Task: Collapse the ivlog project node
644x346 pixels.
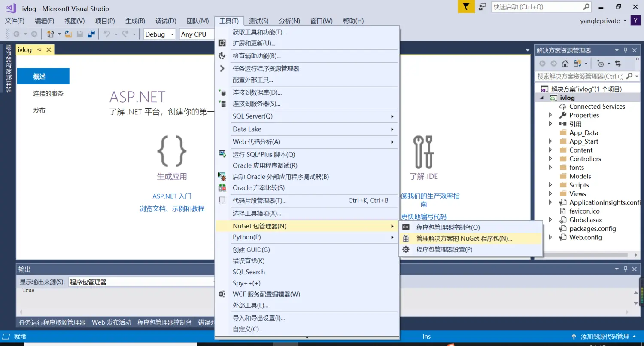Action: pyautogui.click(x=542, y=98)
